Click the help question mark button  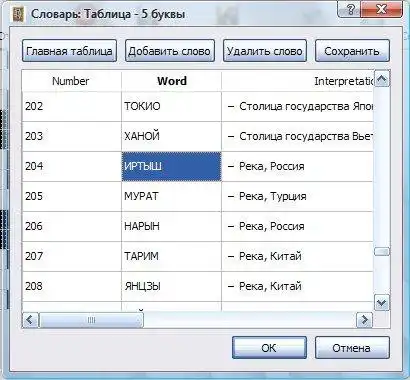point(350,9)
